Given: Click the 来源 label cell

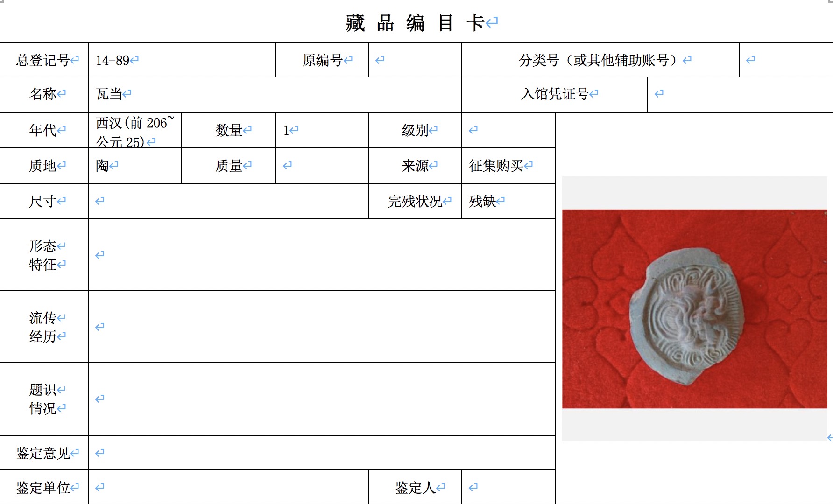Looking at the screenshot, I should [x=415, y=166].
